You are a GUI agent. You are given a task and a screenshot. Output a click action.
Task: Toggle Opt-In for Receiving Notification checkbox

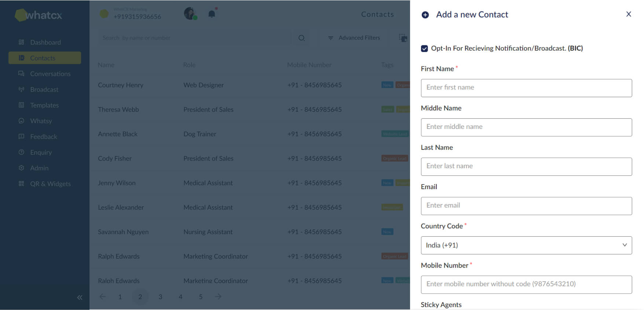point(424,48)
